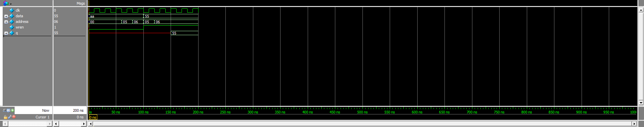Viewport: 644px width, 127px height.
Task: Click the wave window object icon in the header
Action: point(6,3)
